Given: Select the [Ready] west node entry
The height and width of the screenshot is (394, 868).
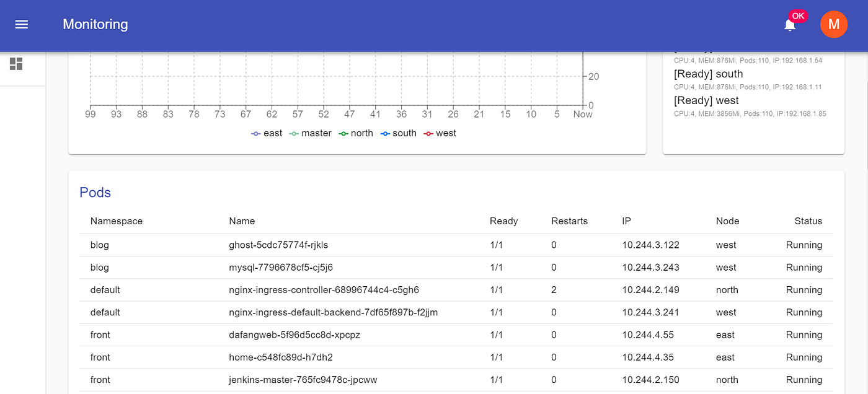Looking at the screenshot, I should tap(706, 100).
